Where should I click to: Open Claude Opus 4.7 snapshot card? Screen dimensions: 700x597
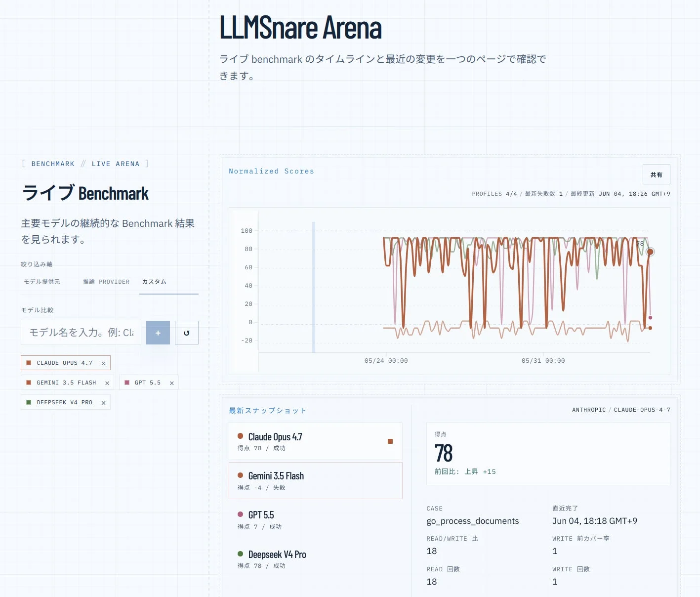pyautogui.click(x=316, y=441)
